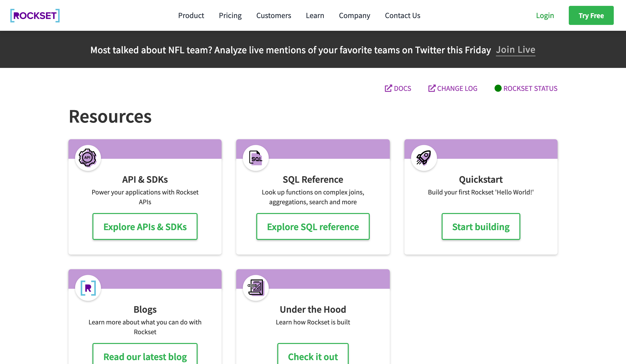Open the Product menu
The width and height of the screenshot is (626, 364).
click(x=191, y=15)
